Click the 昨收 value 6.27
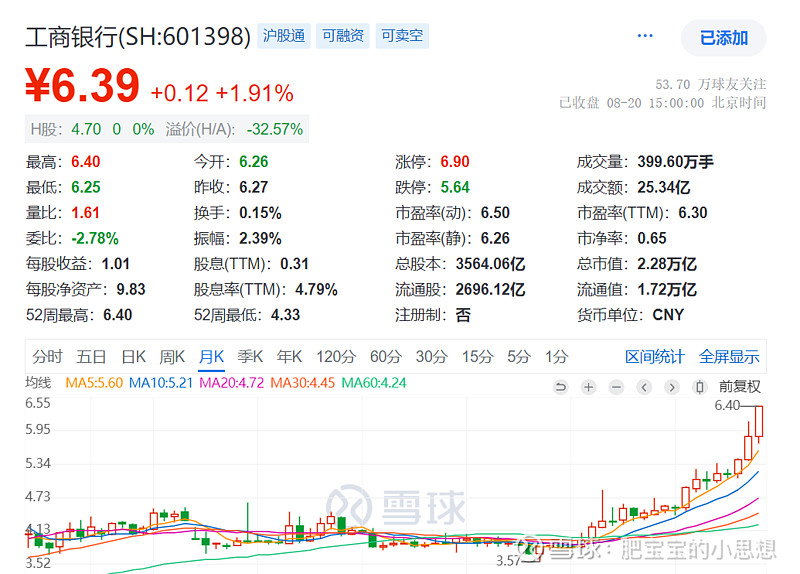 254,187
